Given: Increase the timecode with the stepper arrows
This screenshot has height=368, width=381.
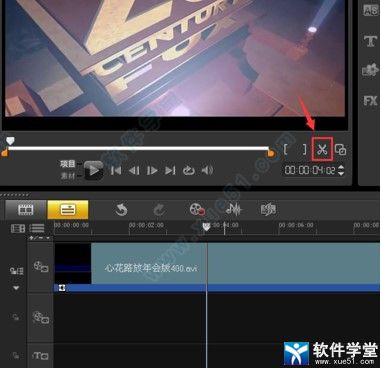Looking at the screenshot, I should (x=341, y=167).
